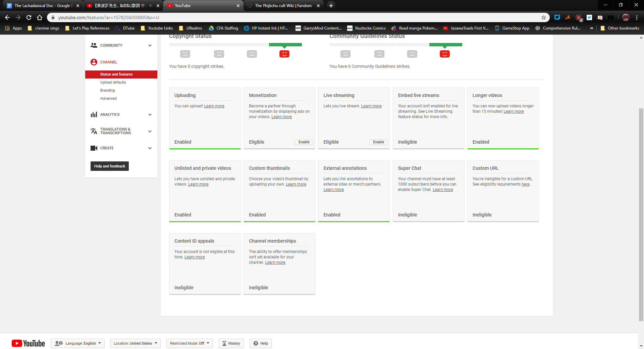Click the Analytics bar chart icon
Screen dimensions: 644x349
tap(94, 114)
